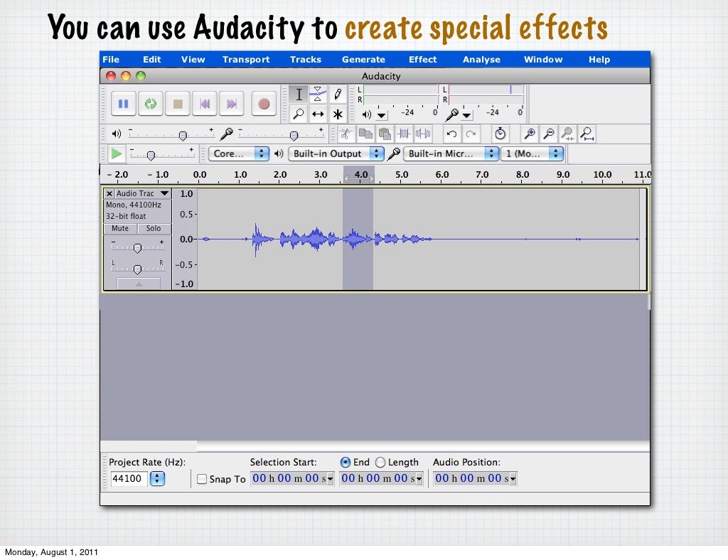728x560 pixels.
Task: Click the scissors Cut icon
Action: [346, 134]
